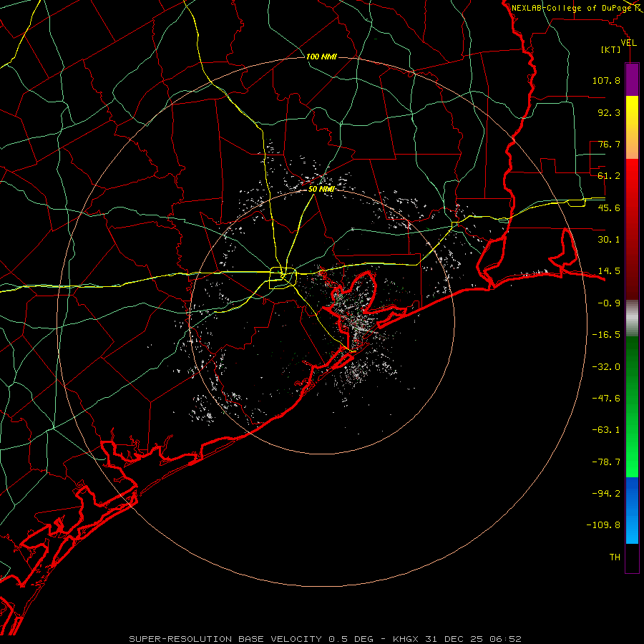Click the -94.2 legend value
This screenshot has height=644, width=644.
[x=606, y=494]
